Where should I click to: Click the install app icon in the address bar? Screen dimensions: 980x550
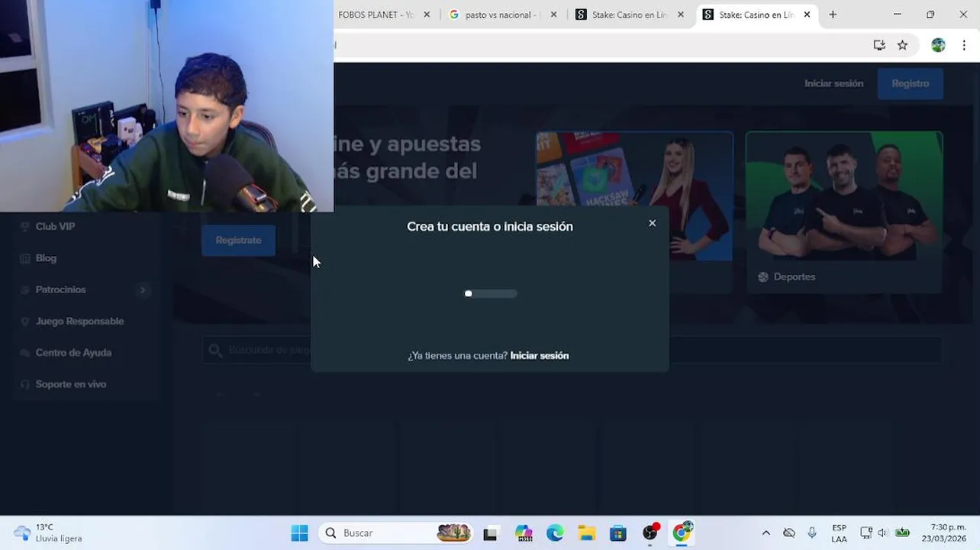pyautogui.click(x=879, y=45)
